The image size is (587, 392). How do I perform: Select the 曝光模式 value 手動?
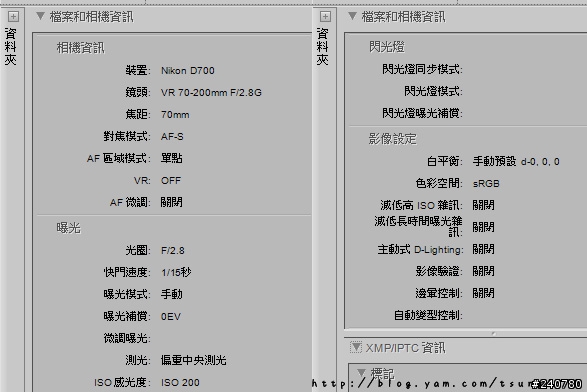coord(171,294)
